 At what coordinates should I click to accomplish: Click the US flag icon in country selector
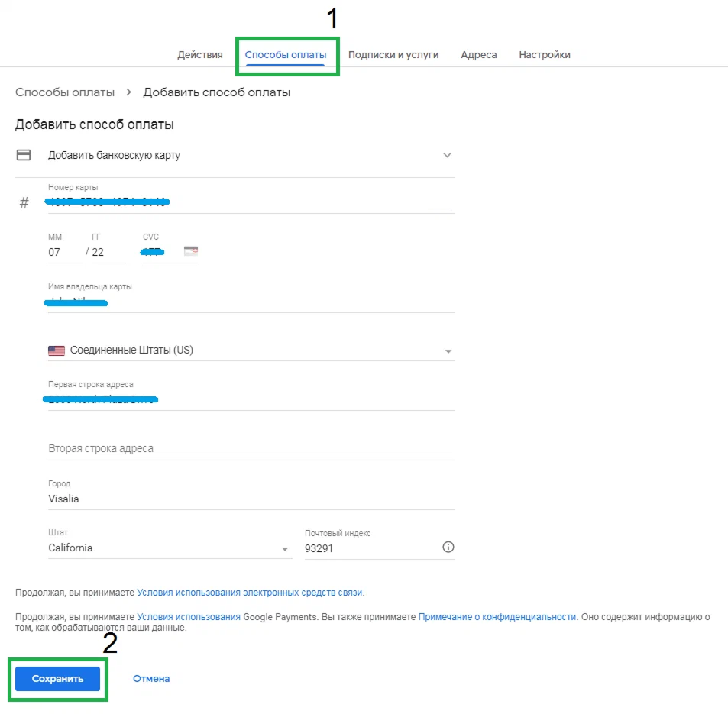pos(56,350)
